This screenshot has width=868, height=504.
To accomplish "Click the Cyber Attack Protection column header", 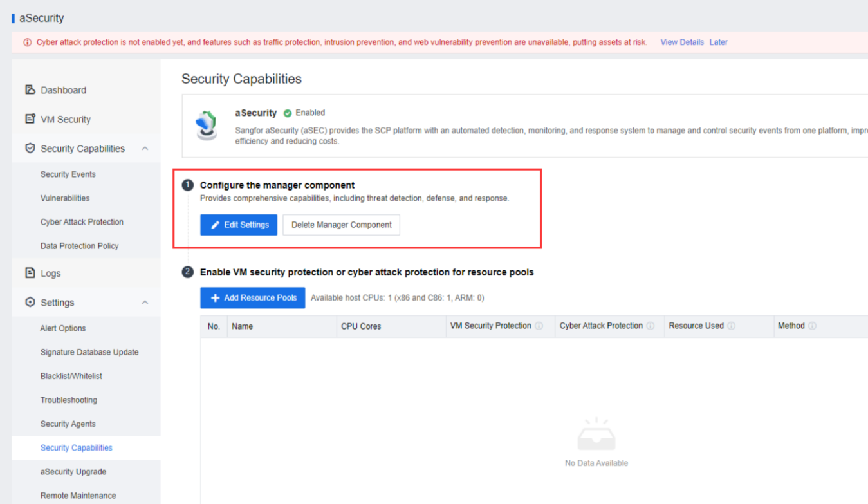I will click(x=609, y=326).
